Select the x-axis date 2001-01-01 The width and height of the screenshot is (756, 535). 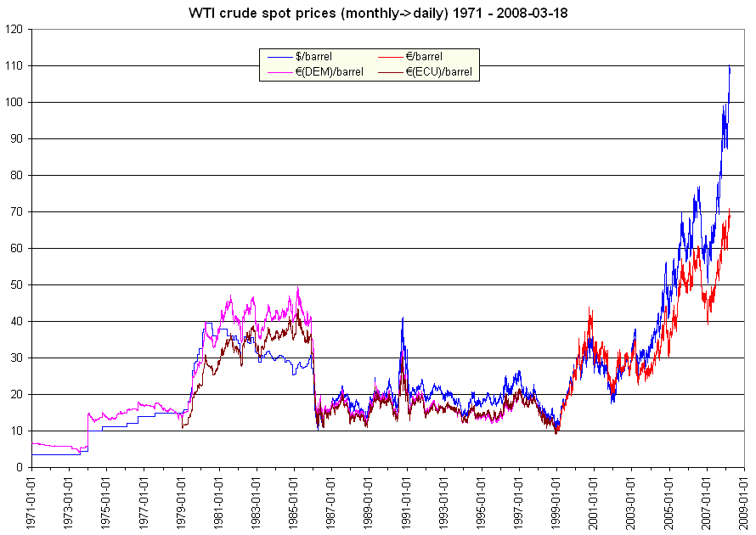coord(595,502)
